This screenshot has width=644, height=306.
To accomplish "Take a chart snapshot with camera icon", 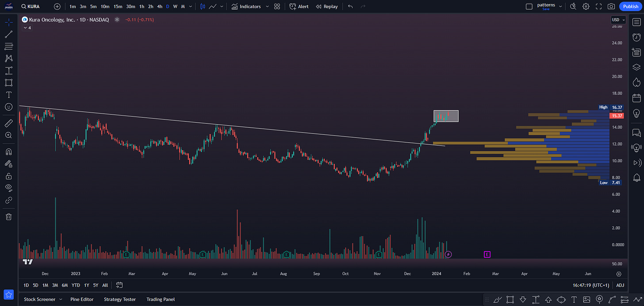I will click(611, 7).
